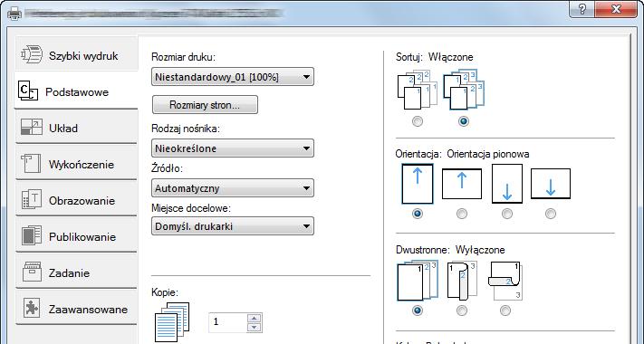Click the Zaawansowane puzzle icon
644x344 pixels.
(x=32, y=308)
